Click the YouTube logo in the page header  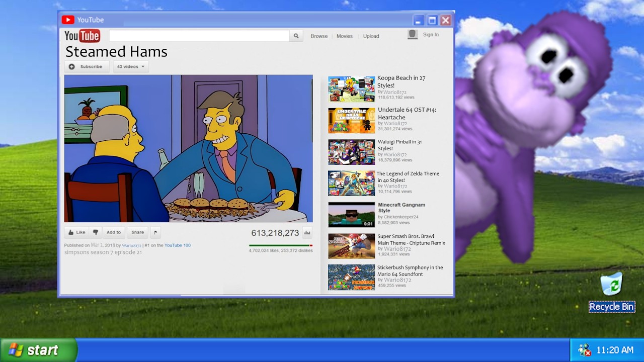pyautogui.click(x=82, y=36)
